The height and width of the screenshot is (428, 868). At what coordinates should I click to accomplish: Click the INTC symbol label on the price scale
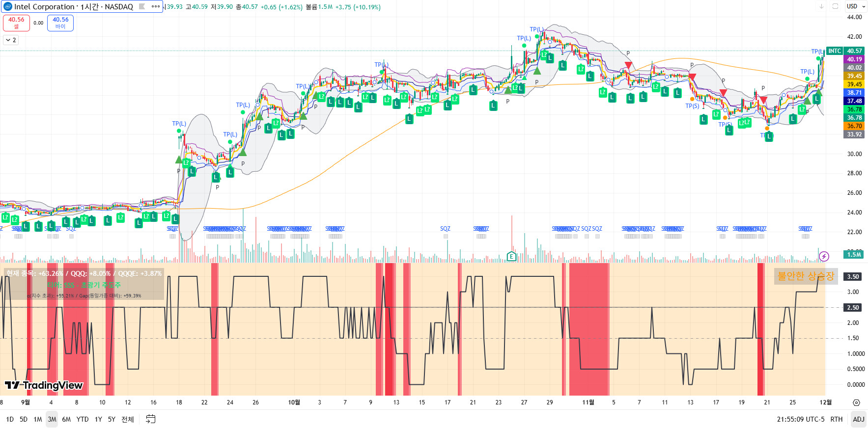tap(835, 51)
